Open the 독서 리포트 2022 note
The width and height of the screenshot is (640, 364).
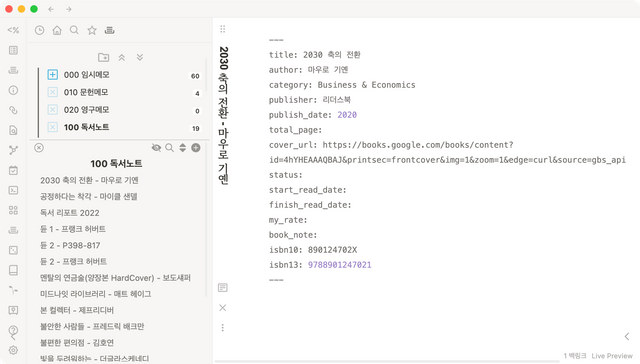click(70, 213)
